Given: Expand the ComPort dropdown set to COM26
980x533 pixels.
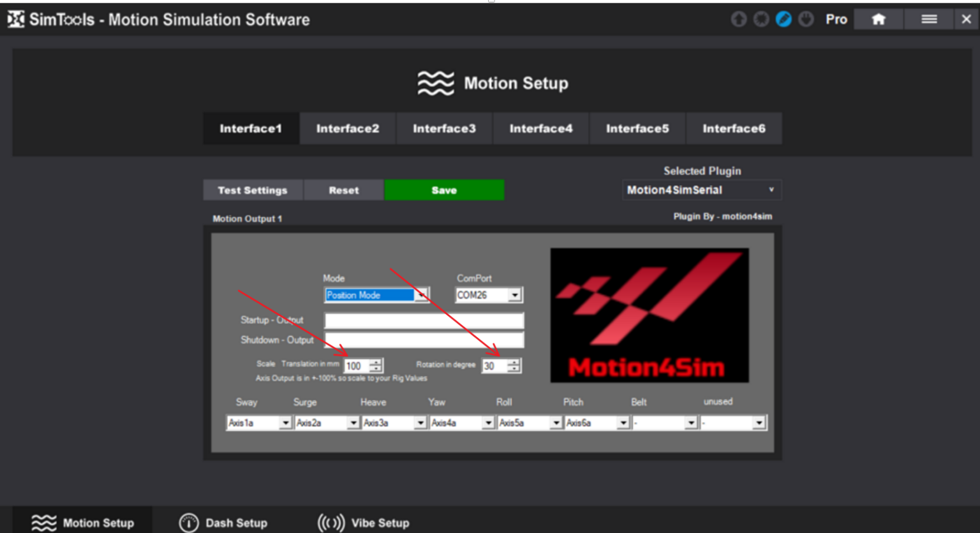Looking at the screenshot, I should tap(514, 295).
